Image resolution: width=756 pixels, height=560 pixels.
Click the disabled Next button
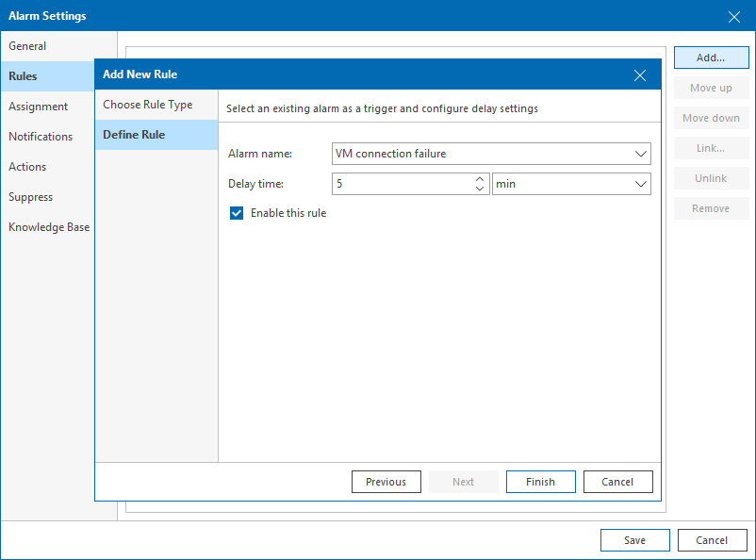point(464,482)
